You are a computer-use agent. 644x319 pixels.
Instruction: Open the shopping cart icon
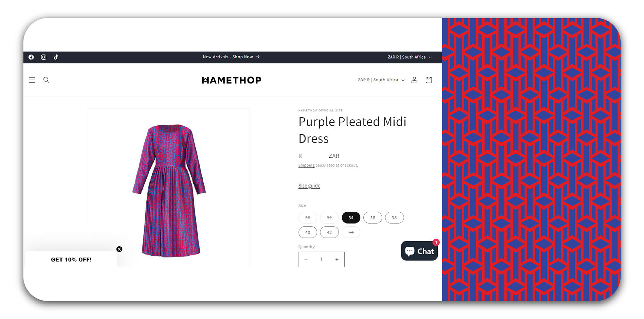coord(429,80)
